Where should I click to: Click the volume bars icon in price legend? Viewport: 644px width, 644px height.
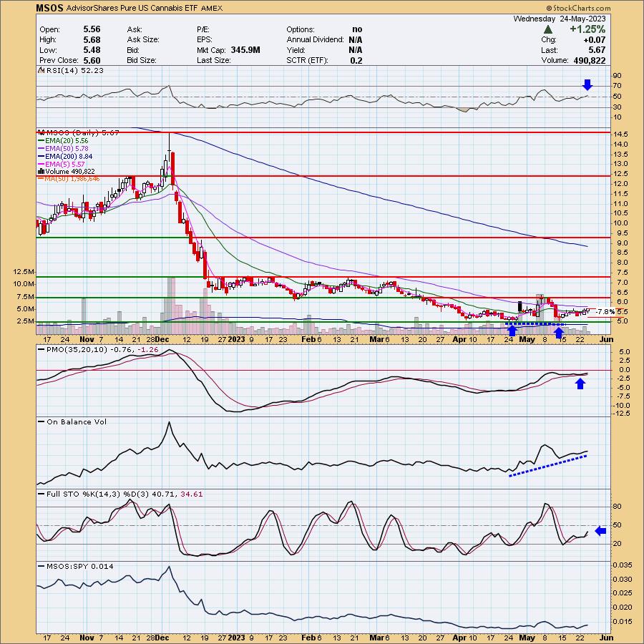(41, 172)
